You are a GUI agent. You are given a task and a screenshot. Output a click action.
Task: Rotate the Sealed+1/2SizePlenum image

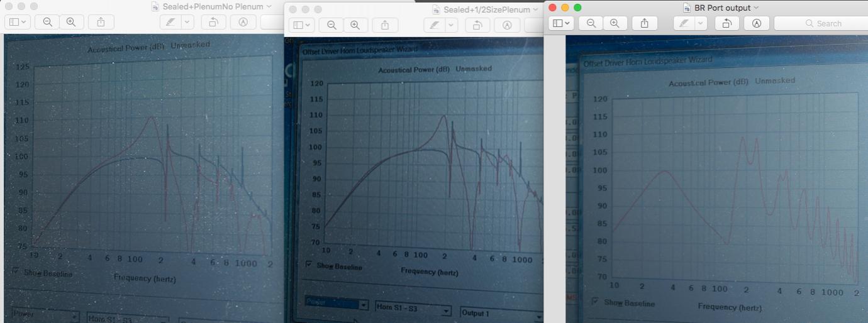[x=477, y=25]
